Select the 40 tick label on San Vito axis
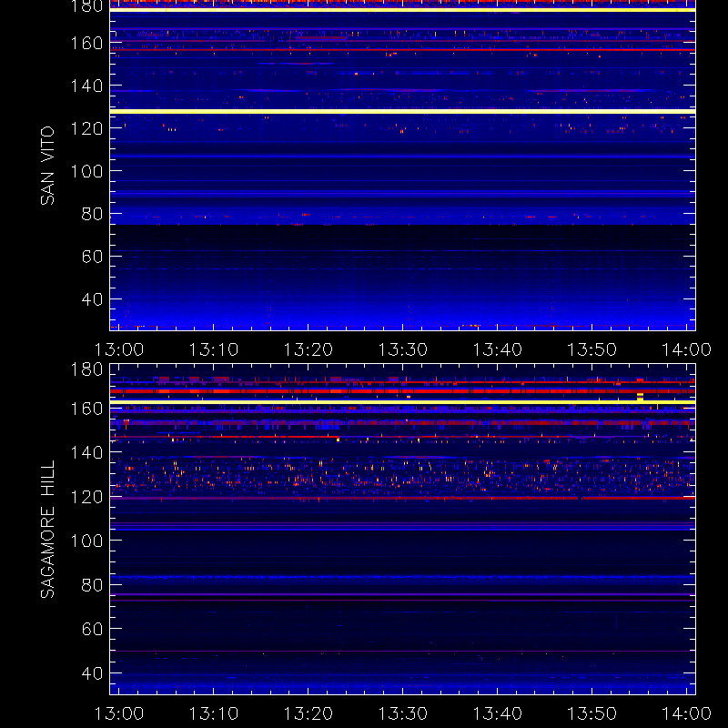This screenshot has width=728, height=728. pyautogui.click(x=92, y=299)
